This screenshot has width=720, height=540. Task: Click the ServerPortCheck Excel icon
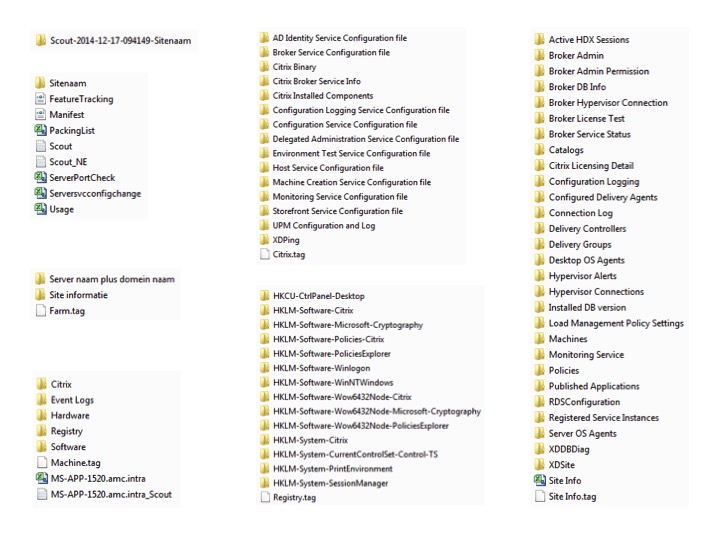tap(40, 177)
